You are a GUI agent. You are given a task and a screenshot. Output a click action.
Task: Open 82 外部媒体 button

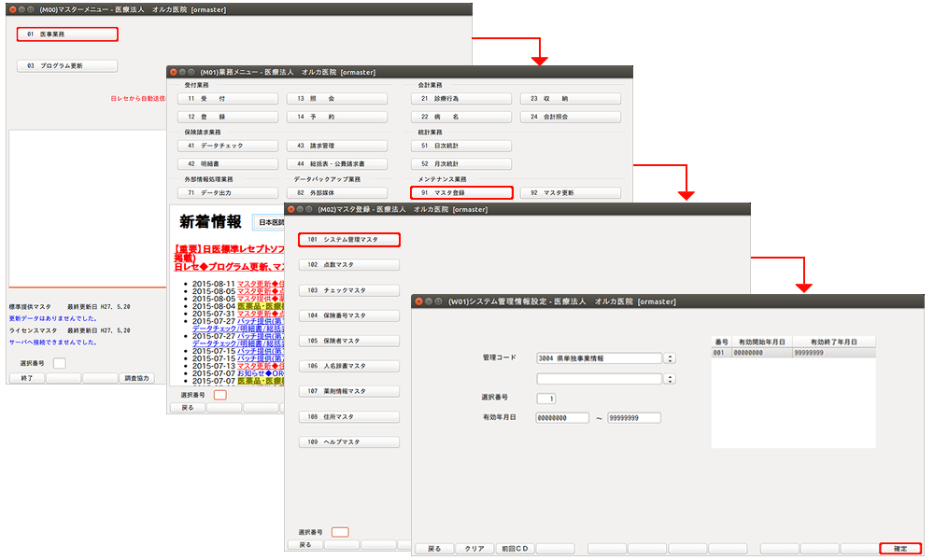pyautogui.click(x=337, y=193)
